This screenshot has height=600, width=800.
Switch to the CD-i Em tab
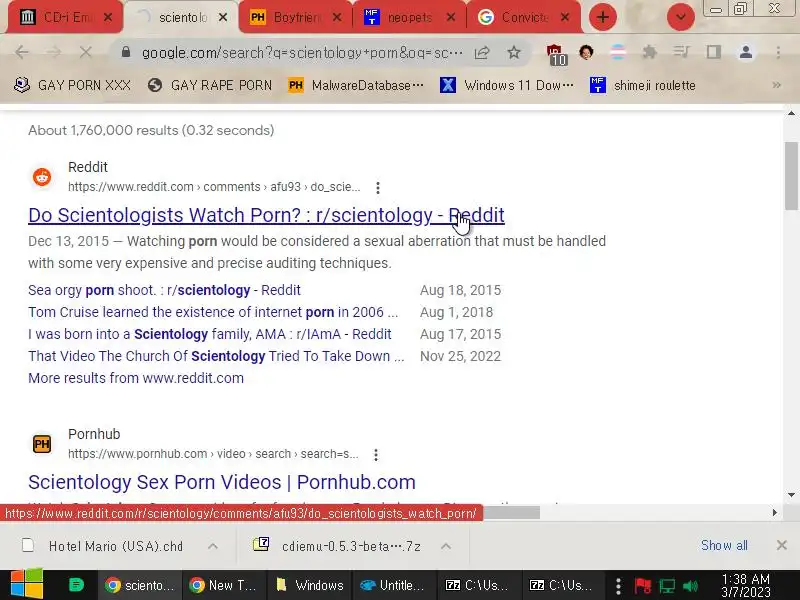tap(65, 17)
